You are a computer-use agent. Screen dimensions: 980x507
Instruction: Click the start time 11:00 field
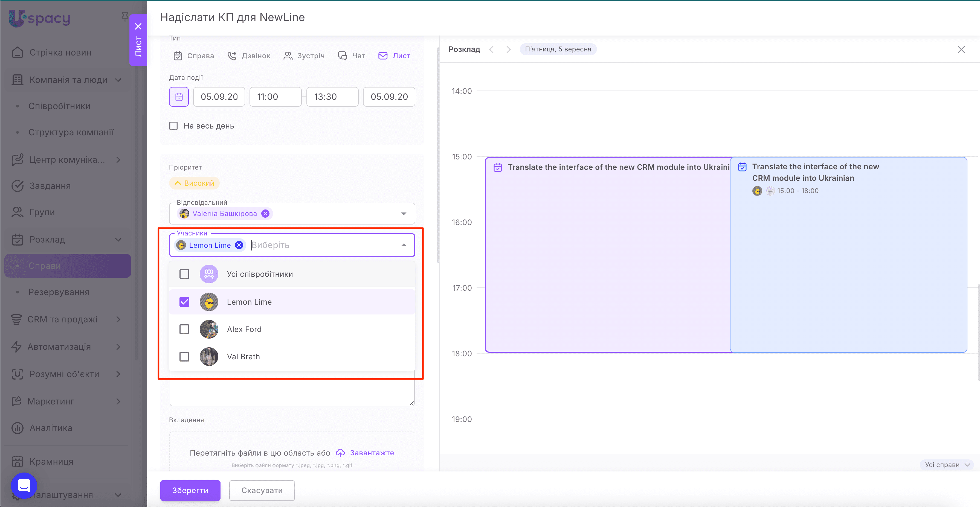275,97
